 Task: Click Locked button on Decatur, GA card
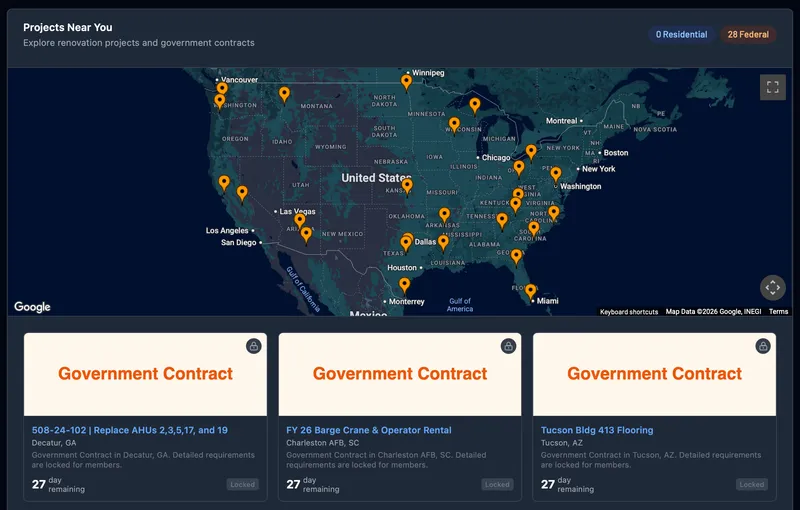point(242,484)
